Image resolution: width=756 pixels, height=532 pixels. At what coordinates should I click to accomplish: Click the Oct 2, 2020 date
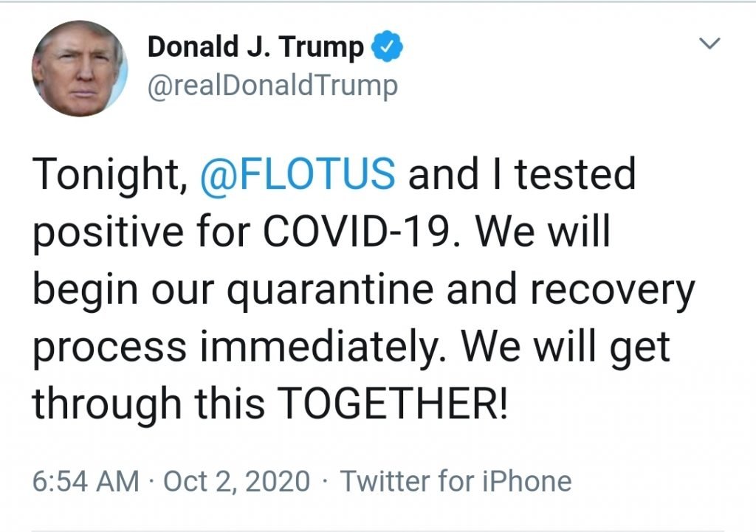(236, 481)
